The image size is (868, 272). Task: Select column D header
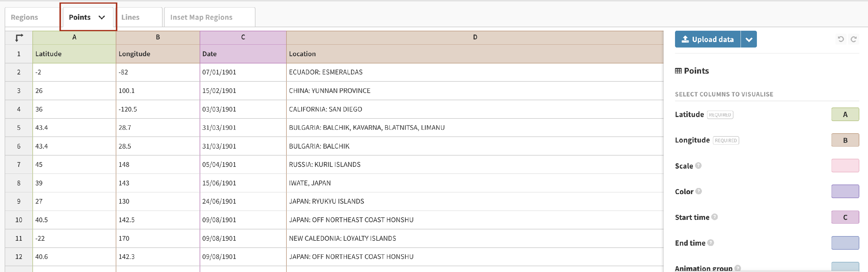pyautogui.click(x=475, y=37)
